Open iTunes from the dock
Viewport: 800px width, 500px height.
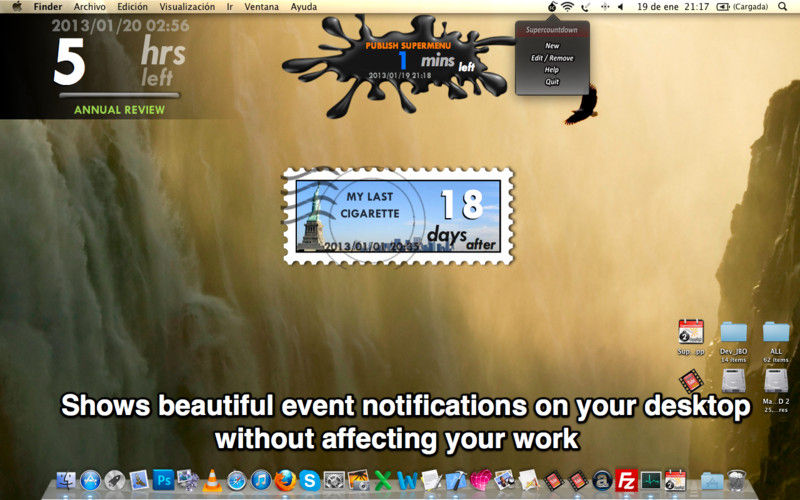tap(261, 480)
